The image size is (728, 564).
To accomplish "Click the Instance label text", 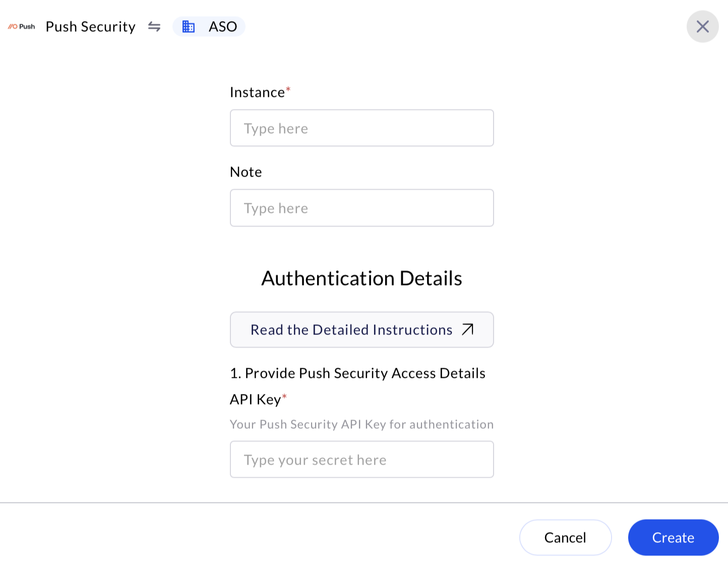I will 257,92.
